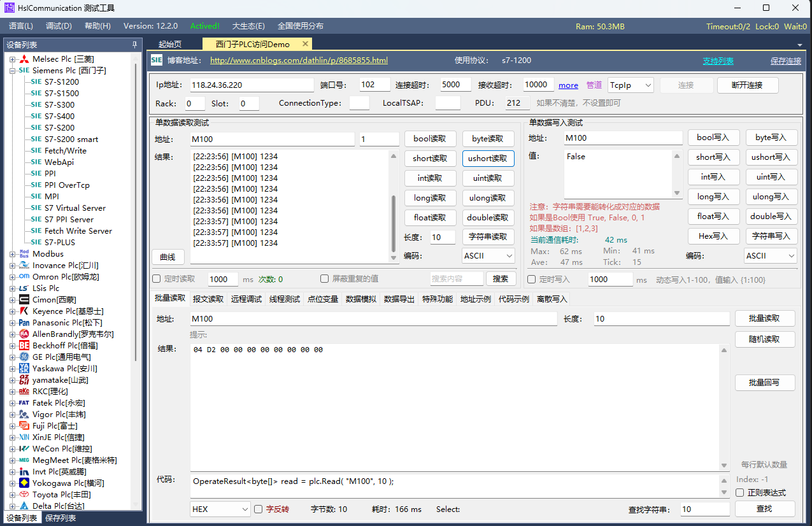Screen dimensions: 812x526
Task: Click the more link beside 接收超时
Action: [569, 85]
